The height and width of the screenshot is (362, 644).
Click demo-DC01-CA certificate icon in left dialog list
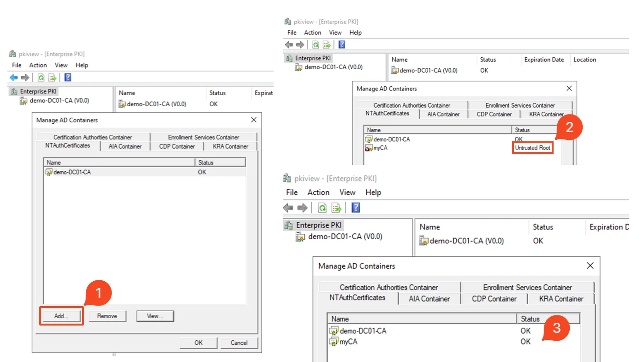49,172
